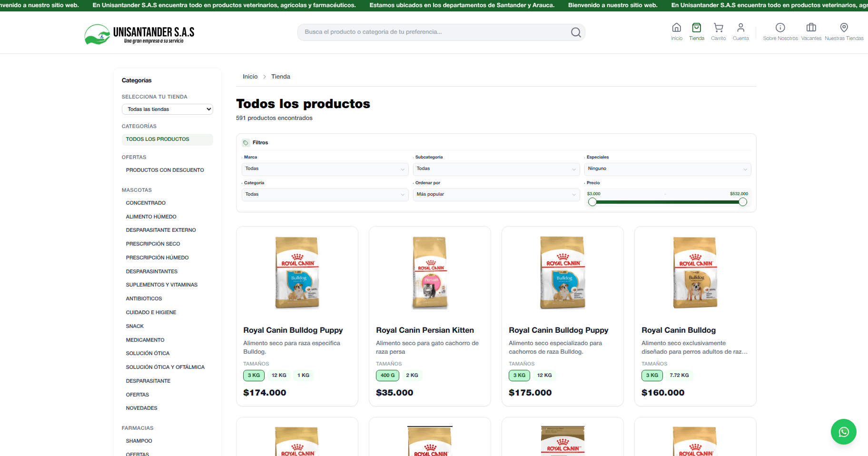Open PRODUCTOS CON DESCUENTO category
868x456 pixels.
pyautogui.click(x=165, y=170)
